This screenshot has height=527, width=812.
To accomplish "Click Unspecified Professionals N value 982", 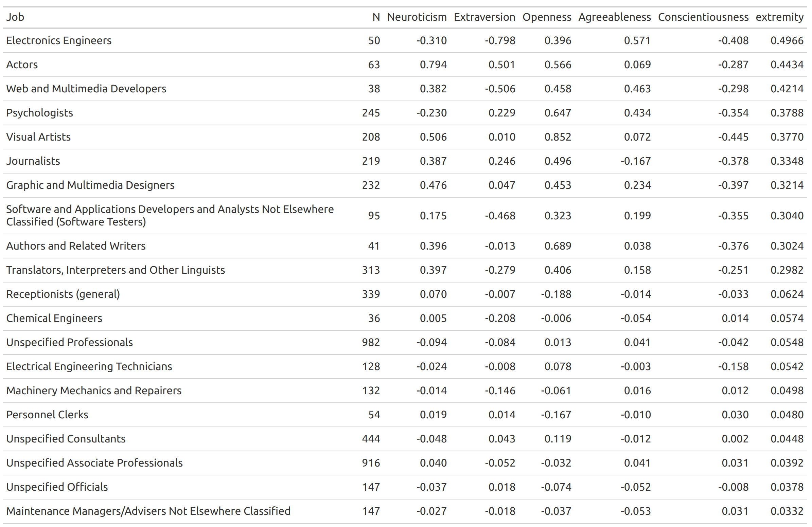I will click(x=371, y=342).
